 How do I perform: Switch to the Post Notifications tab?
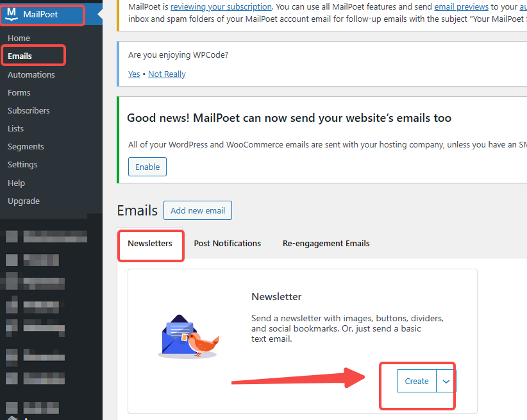click(228, 243)
